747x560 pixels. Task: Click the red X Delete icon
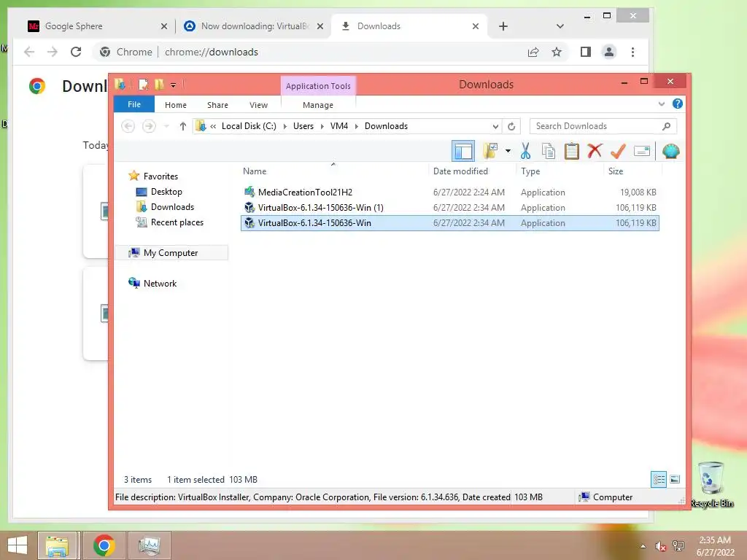click(x=595, y=151)
